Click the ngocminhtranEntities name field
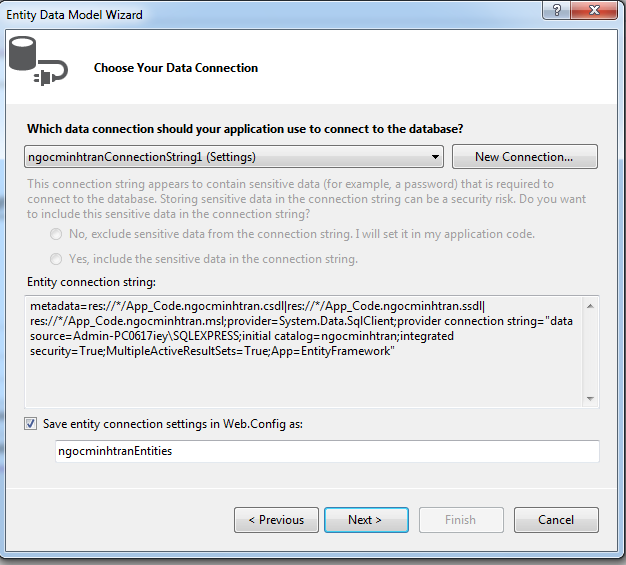Screen dimensions: 626x565 tap(327, 451)
